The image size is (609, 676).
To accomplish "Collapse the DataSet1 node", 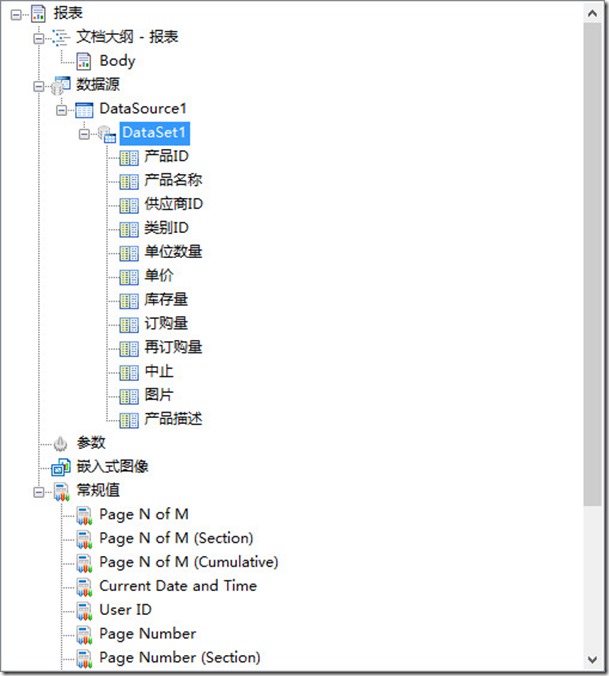I will click(x=84, y=134).
